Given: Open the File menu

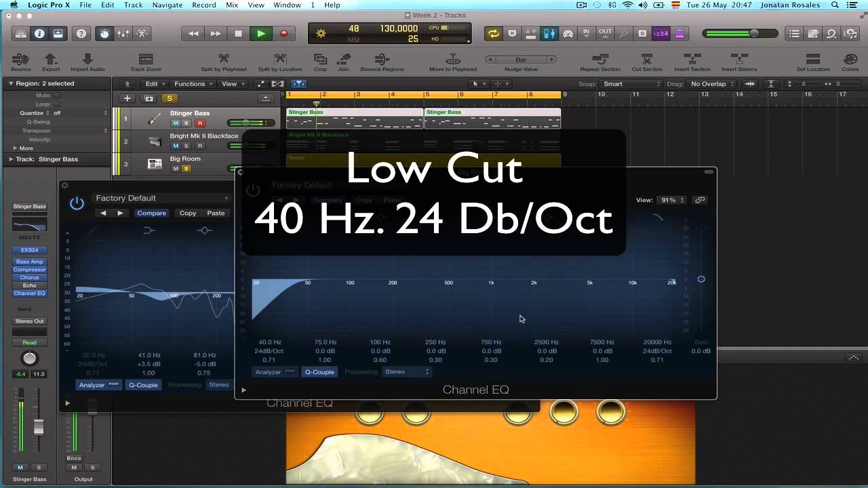Looking at the screenshot, I should click(x=85, y=5).
